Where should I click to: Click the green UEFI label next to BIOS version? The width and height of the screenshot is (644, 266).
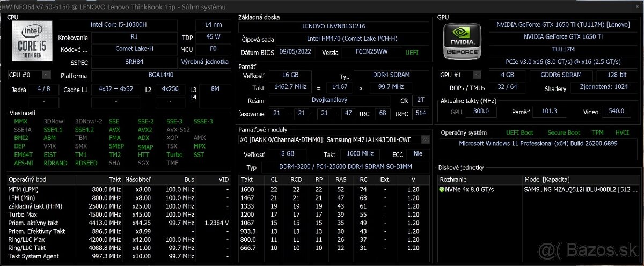(412, 53)
